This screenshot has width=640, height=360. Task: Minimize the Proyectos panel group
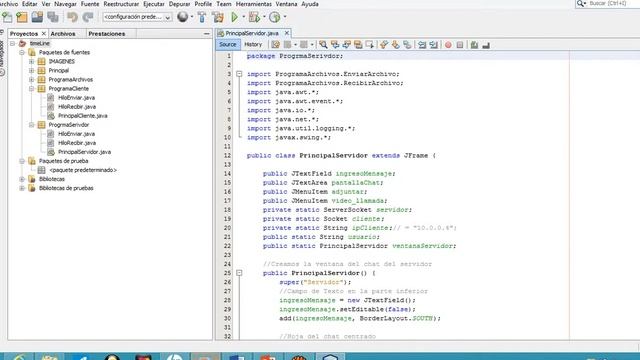(207, 34)
